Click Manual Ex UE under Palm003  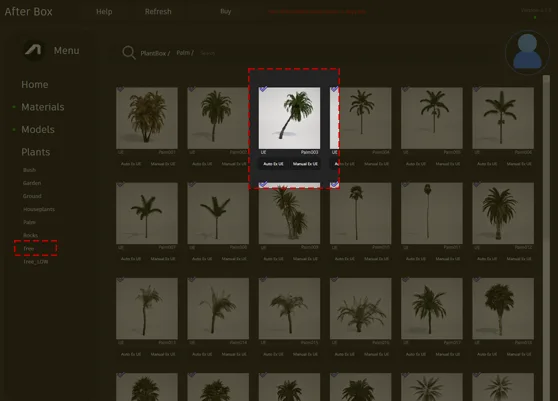pyautogui.click(x=305, y=164)
